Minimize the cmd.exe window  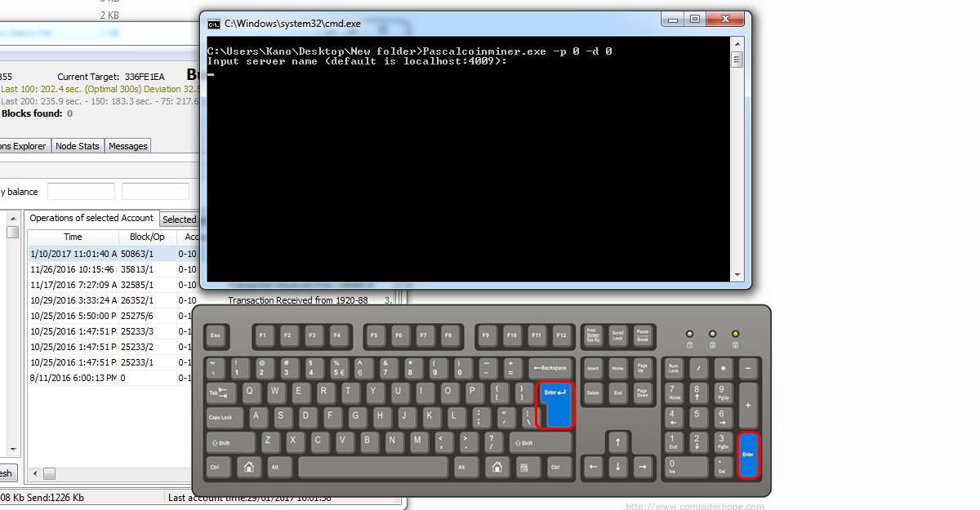(x=671, y=19)
